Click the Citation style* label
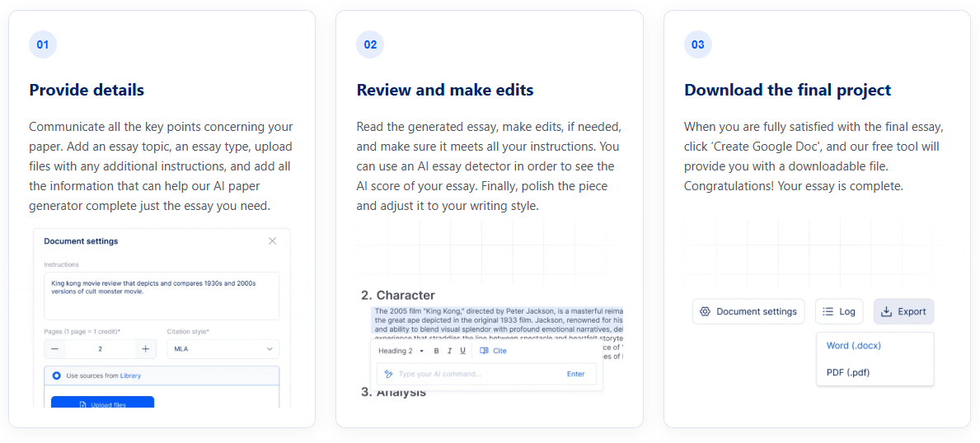 click(187, 331)
